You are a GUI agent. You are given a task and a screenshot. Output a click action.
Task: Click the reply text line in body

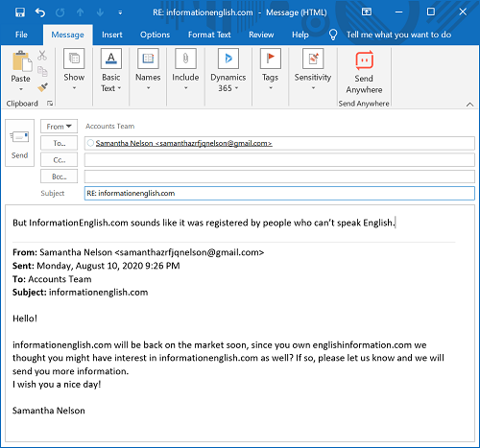[x=204, y=223]
